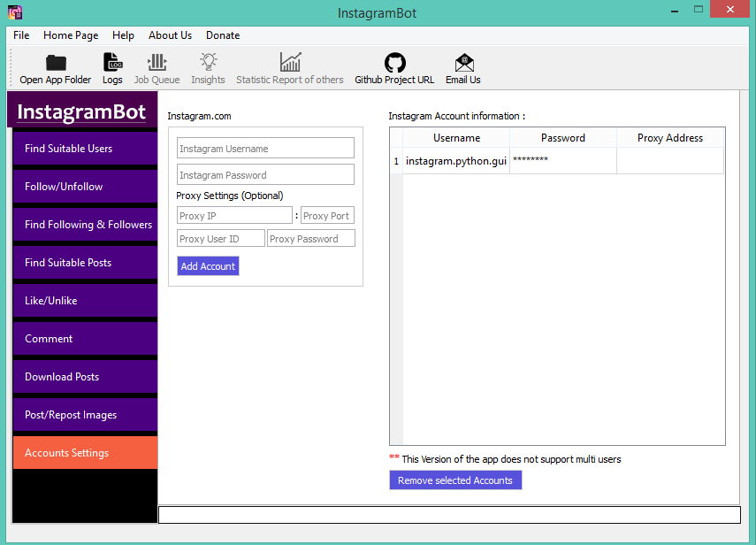Image resolution: width=756 pixels, height=545 pixels.
Task: Open the File menu
Action: pos(21,35)
